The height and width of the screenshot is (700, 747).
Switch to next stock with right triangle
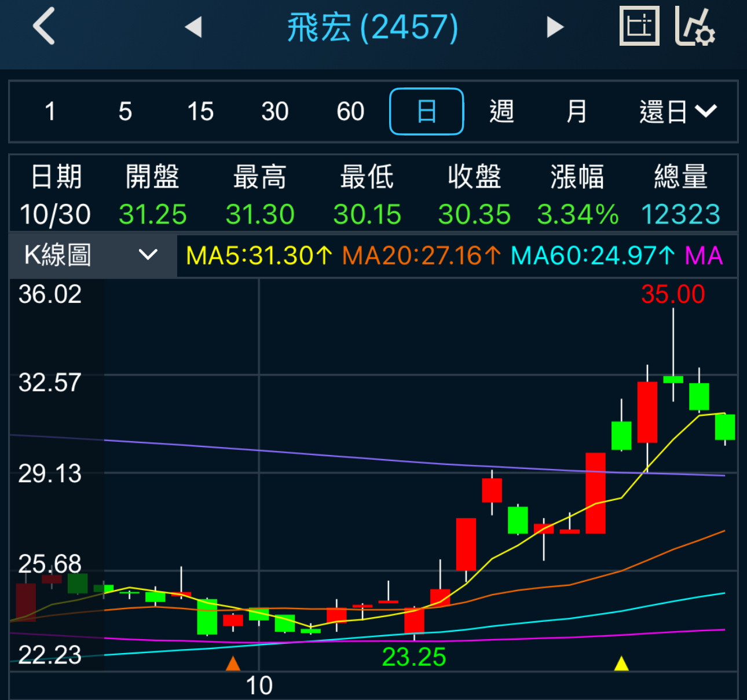pyautogui.click(x=555, y=27)
